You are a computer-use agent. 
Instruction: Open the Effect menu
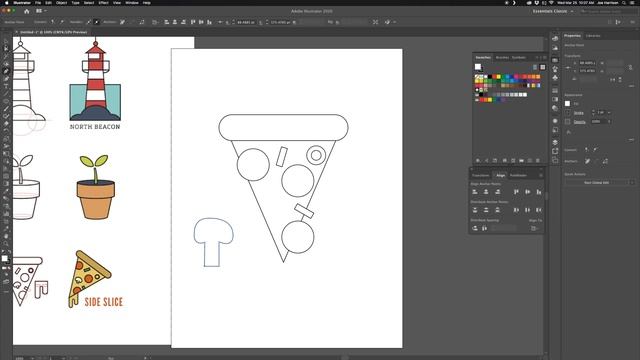(x=104, y=2)
